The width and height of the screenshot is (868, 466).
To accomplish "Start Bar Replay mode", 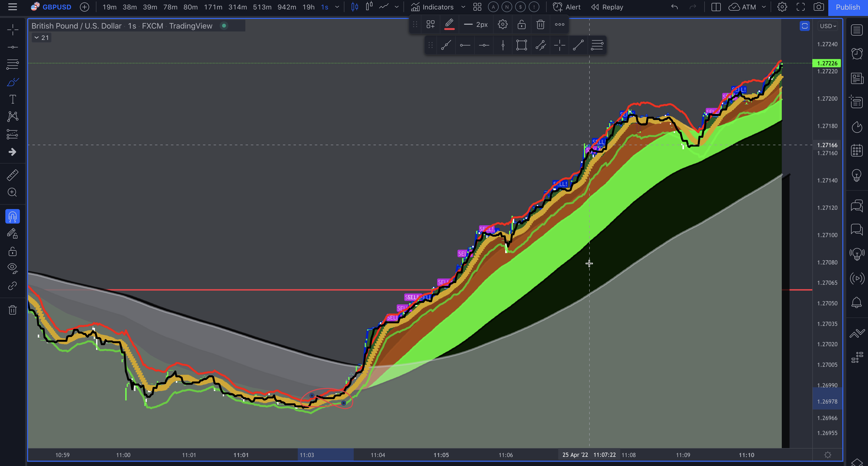I will point(607,7).
